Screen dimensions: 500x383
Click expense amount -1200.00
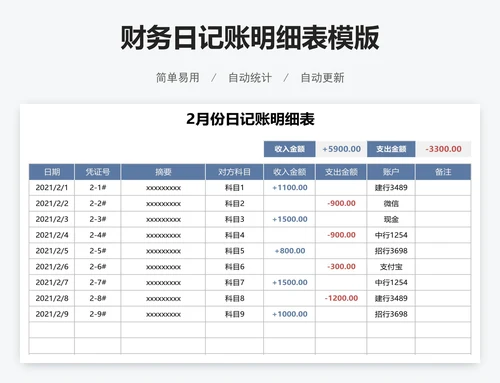[341, 298]
